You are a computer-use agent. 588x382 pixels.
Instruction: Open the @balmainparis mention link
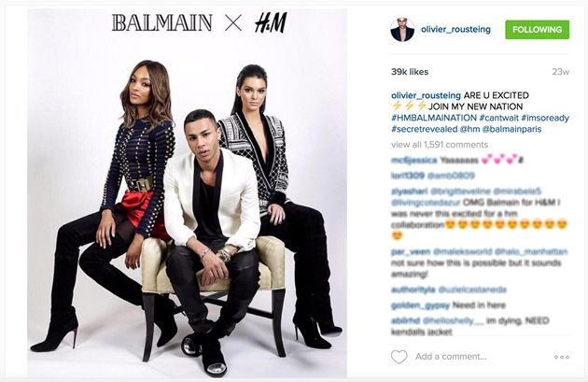point(511,129)
